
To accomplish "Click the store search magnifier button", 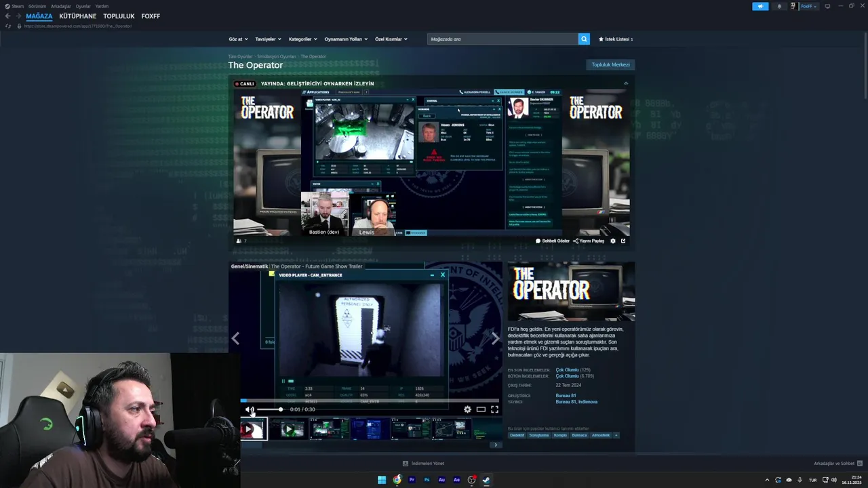I will point(584,39).
